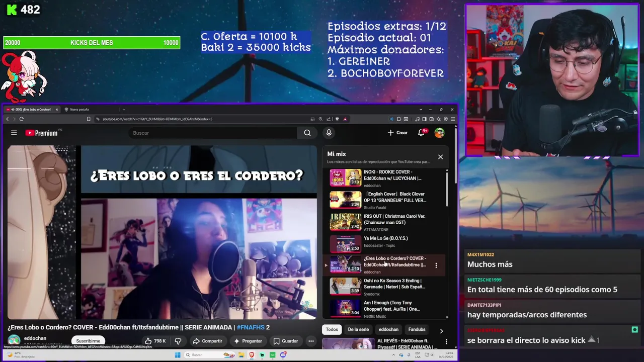Click the Preguntar button
Image resolution: width=644 pixels, height=362 pixels.
pyautogui.click(x=248, y=341)
